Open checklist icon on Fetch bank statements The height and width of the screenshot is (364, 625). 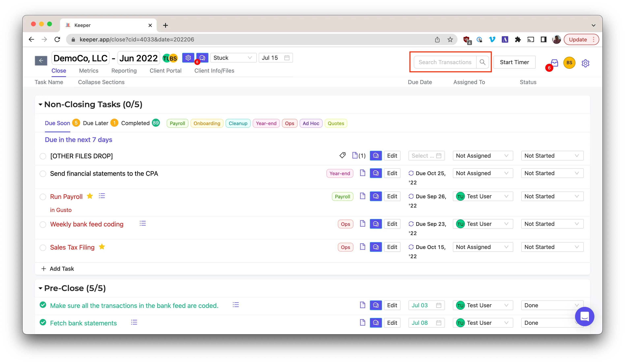[x=134, y=322]
